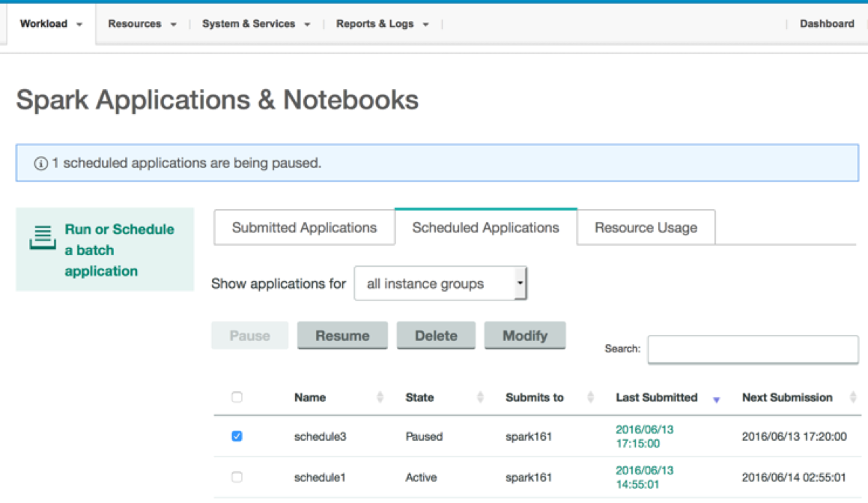The width and height of the screenshot is (868, 503).
Task: Click the State column header
Action: point(419,397)
